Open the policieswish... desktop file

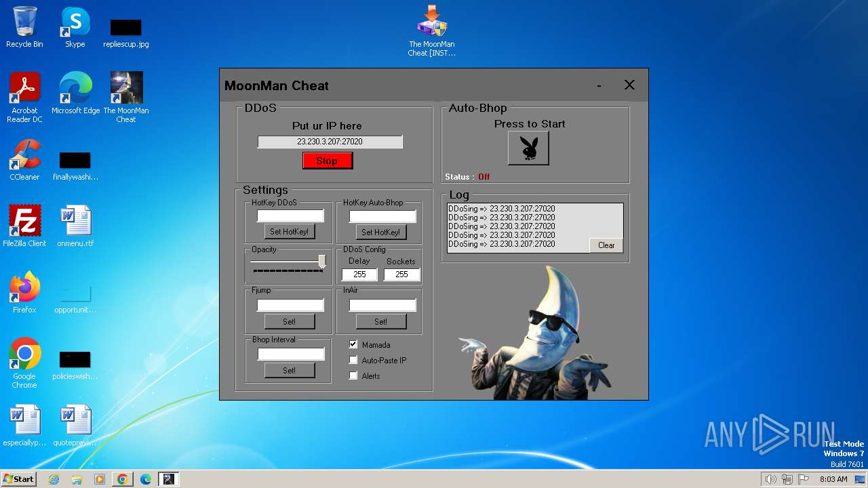[75, 365]
